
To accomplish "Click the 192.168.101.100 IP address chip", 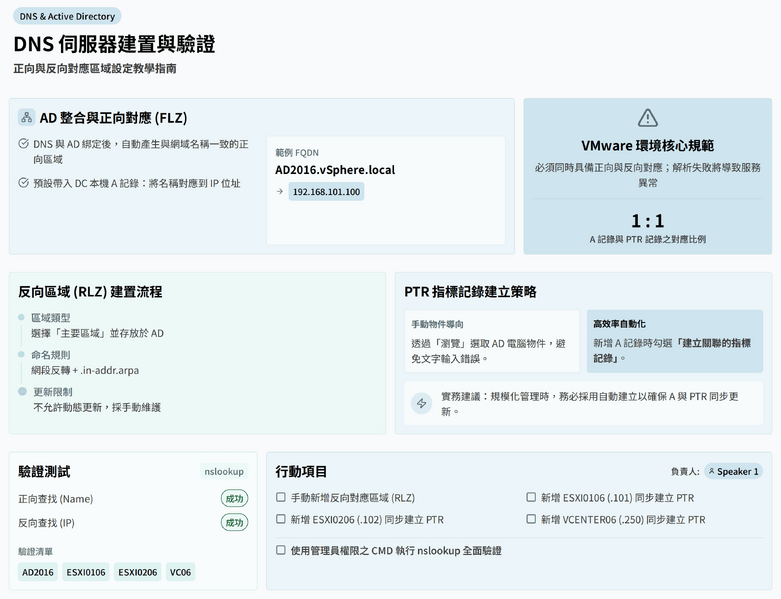I will [326, 192].
